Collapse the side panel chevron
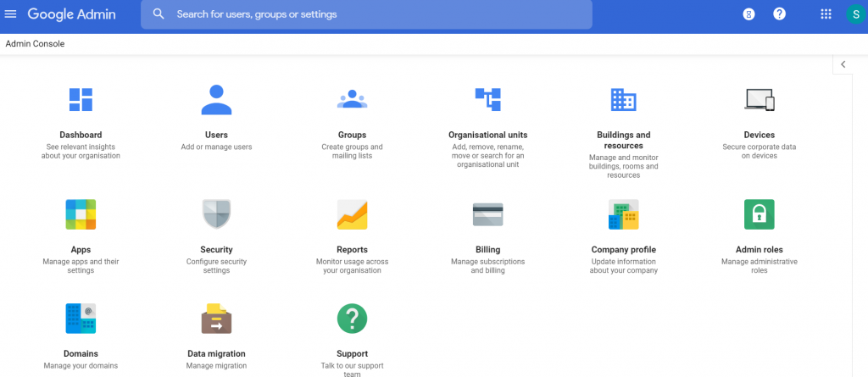This screenshot has width=868, height=377. (843, 64)
